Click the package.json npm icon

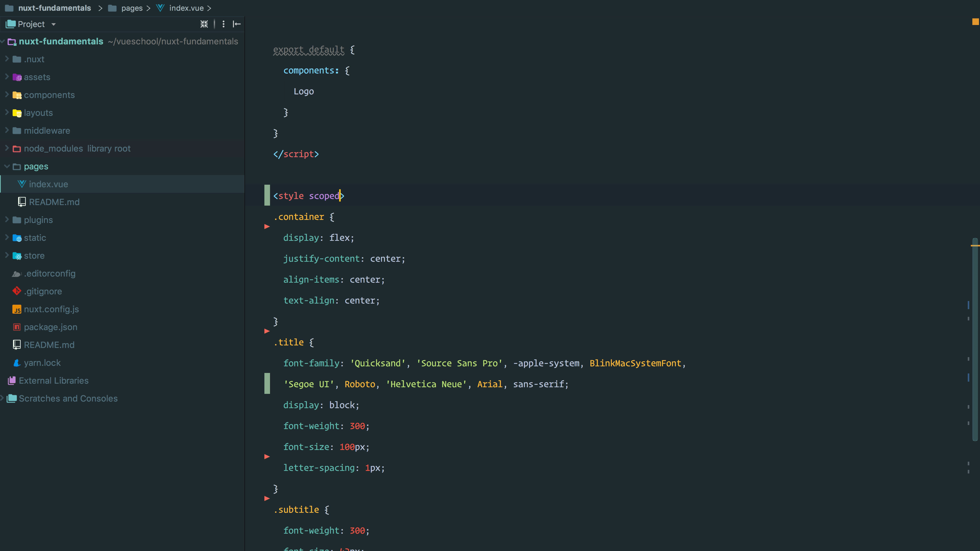(17, 327)
